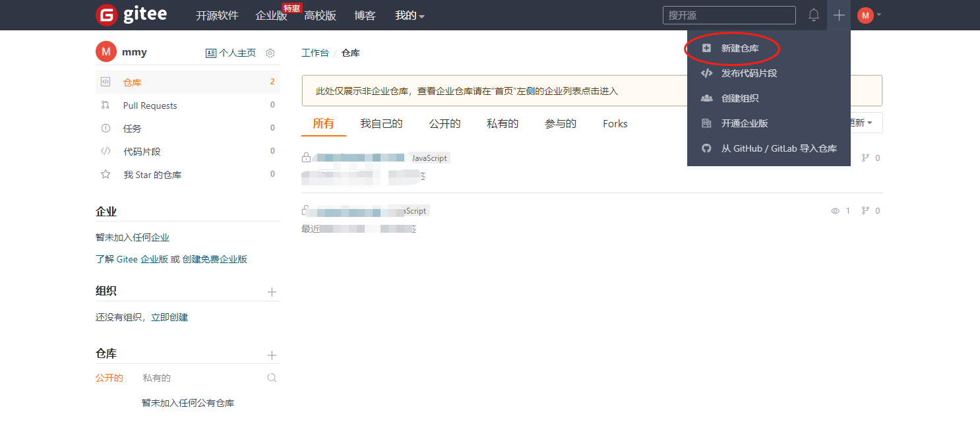Click the settings gear next to 个人主页

pyautogui.click(x=270, y=53)
